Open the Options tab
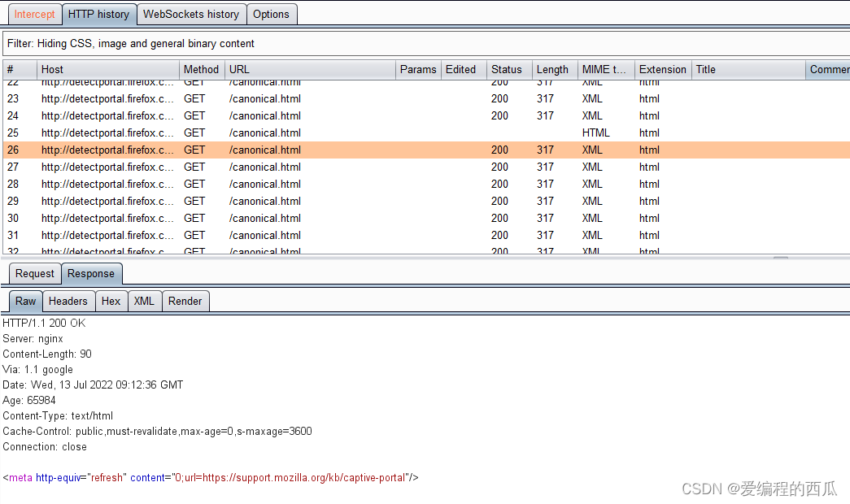This screenshot has height=504, width=850. click(271, 15)
